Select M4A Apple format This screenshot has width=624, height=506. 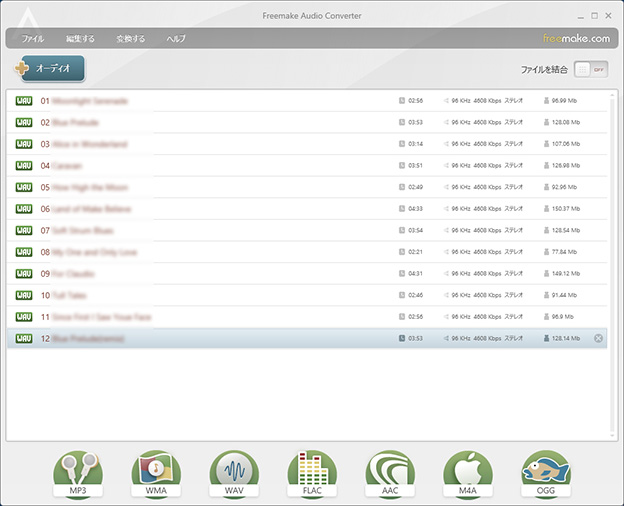468,474
